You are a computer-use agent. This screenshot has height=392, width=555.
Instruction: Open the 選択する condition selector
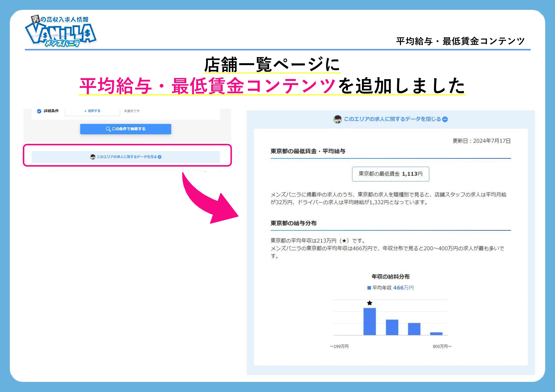coord(92,111)
